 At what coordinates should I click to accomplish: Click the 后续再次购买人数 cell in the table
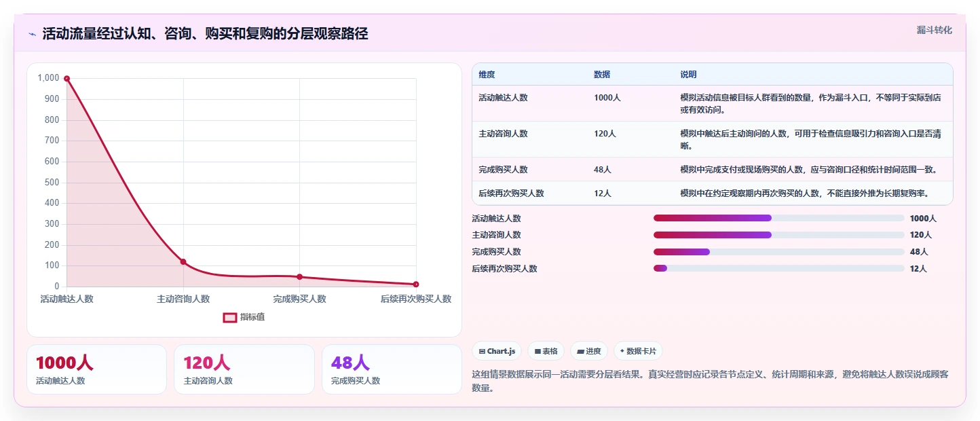(x=511, y=194)
